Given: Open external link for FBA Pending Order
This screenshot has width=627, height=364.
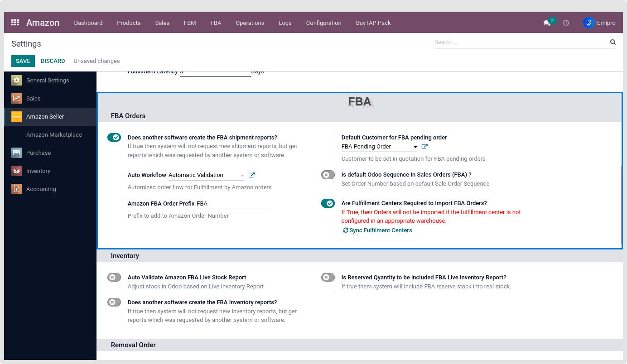Looking at the screenshot, I should point(424,147).
